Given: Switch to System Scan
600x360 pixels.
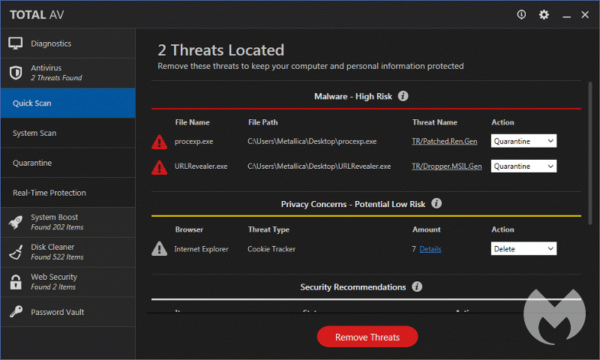Looking at the screenshot, I should click(x=68, y=133).
